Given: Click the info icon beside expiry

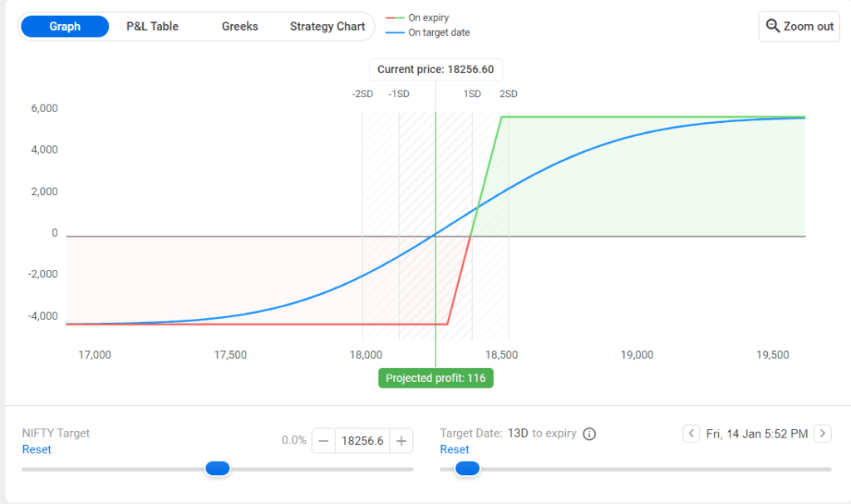Looking at the screenshot, I should (589, 433).
